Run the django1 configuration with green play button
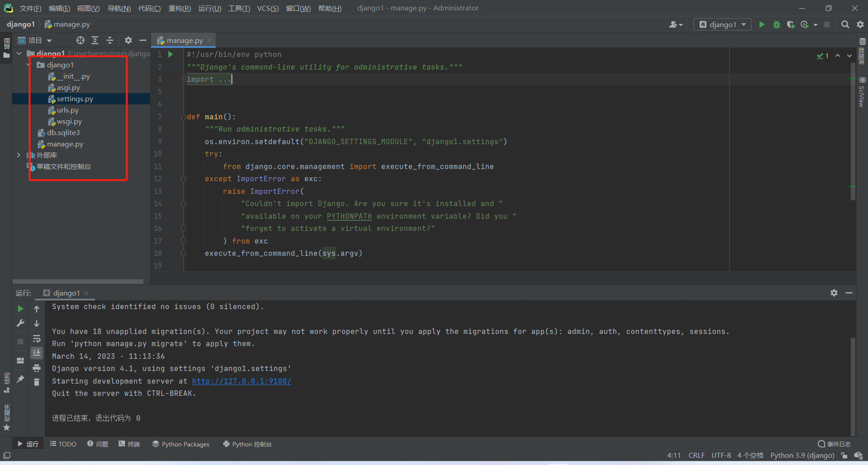Image resolution: width=868 pixels, height=465 pixels. [762, 24]
